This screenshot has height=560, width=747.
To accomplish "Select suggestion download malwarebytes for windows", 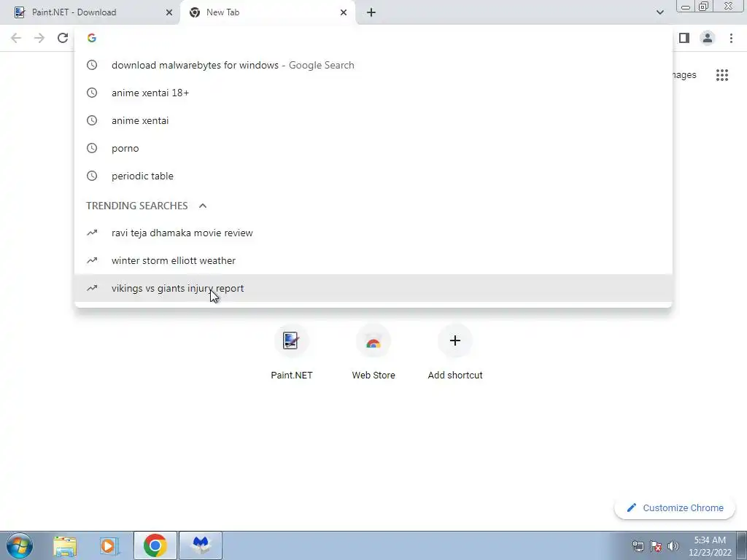I will pyautogui.click(x=373, y=65).
